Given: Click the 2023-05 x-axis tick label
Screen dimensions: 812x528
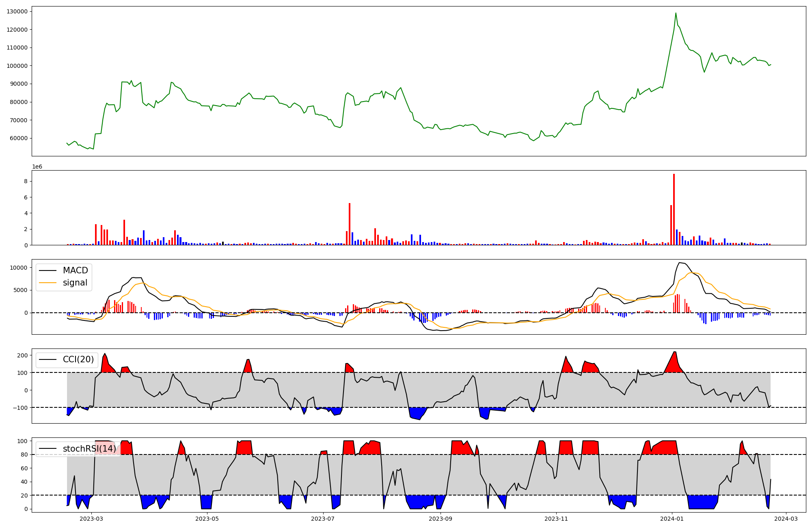Looking at the screenshot, I should (207, 519).
